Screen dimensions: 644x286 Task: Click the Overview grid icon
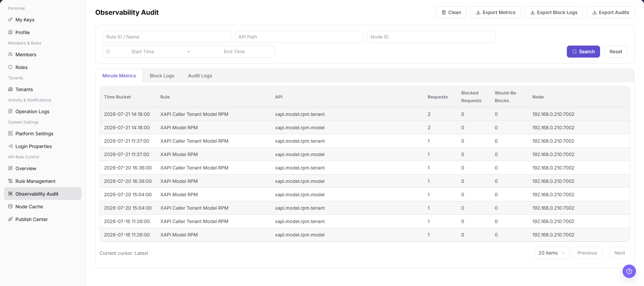10,168
